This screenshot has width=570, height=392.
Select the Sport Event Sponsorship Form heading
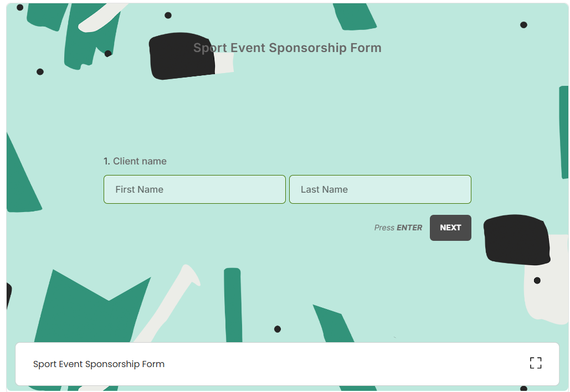coord(287,48)
